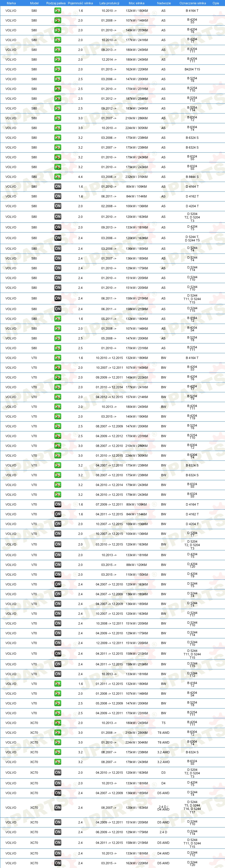Click the 'T5' body cell in XC70 row
This screenshot has width=225, height=868.
coord(163,723)
